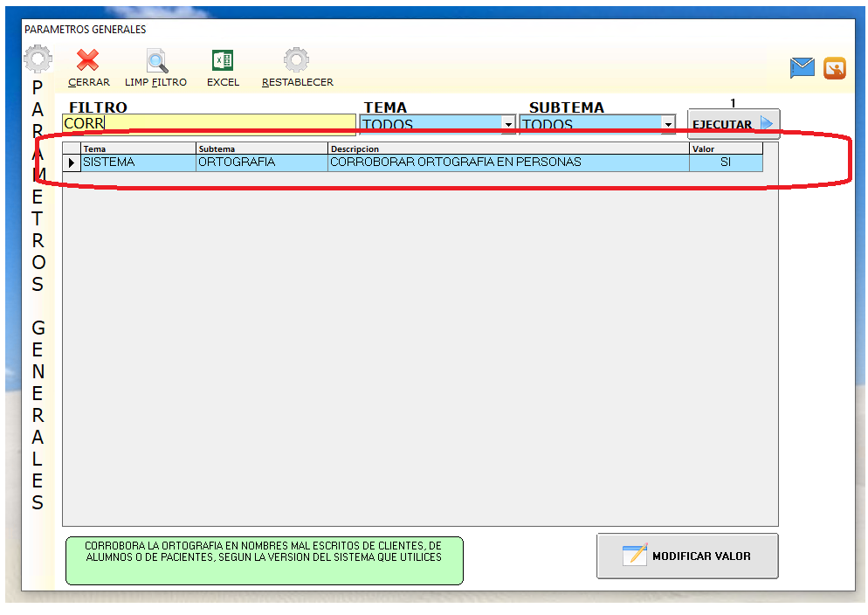Select the ORTOGRAFIA subtema cell
This screenshot has height=615, width=868.
click(262, 162)
